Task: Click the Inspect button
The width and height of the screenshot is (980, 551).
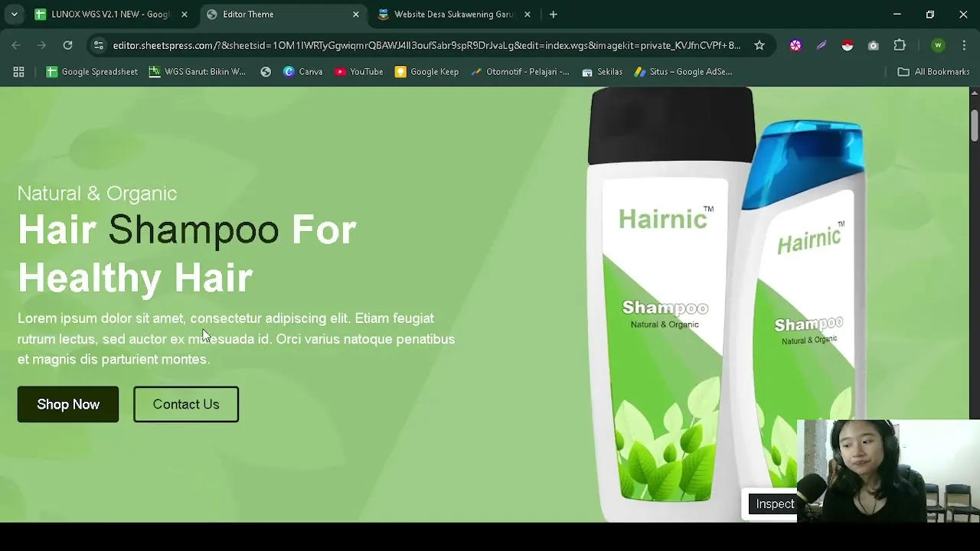Action: [x=774, y=504]
